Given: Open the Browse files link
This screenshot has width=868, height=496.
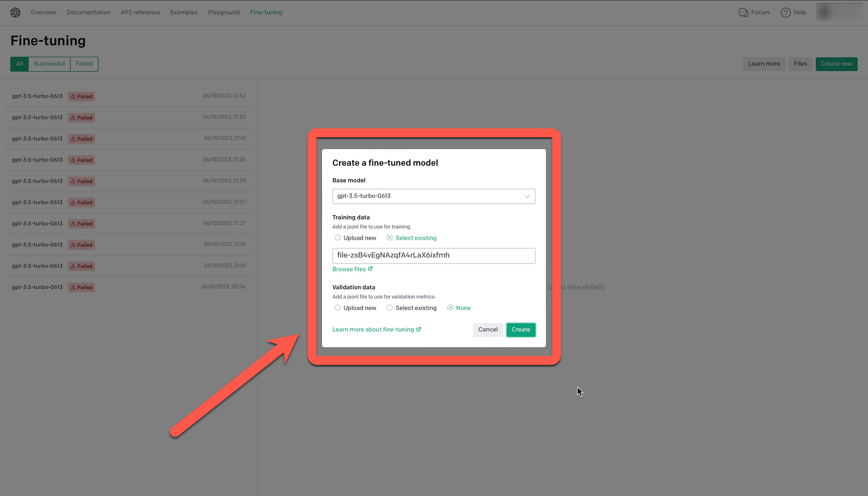Looking at the screenshot, I should tap(349, 269).
